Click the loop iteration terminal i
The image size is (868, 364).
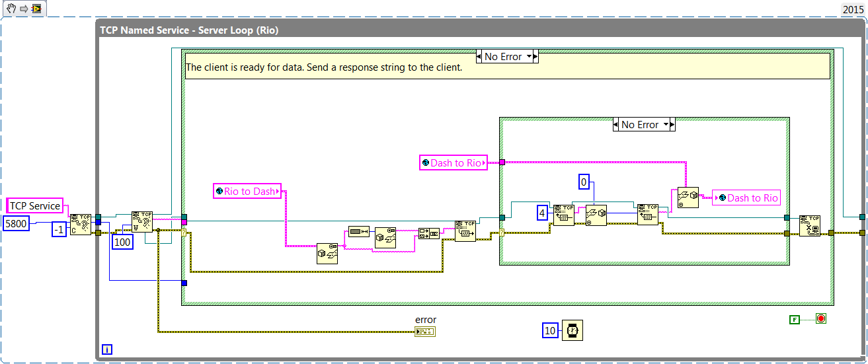click(107, 349)
